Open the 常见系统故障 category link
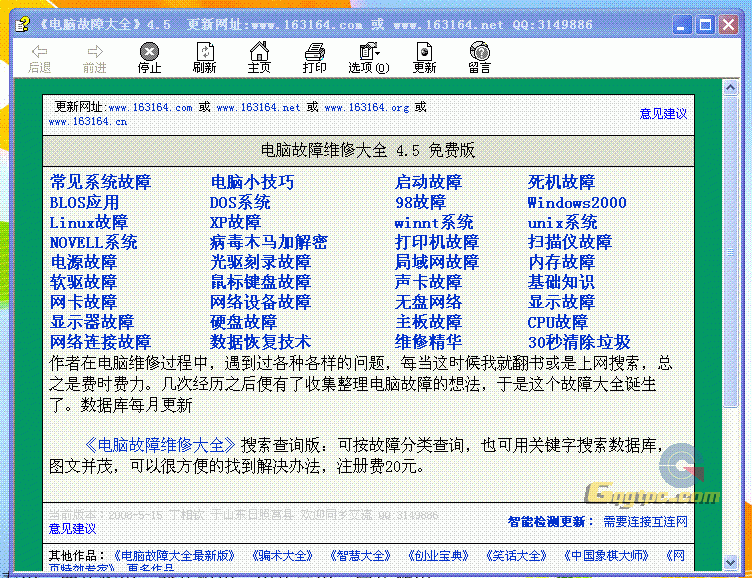The image size is (752, 578). [x=100, y=182]
